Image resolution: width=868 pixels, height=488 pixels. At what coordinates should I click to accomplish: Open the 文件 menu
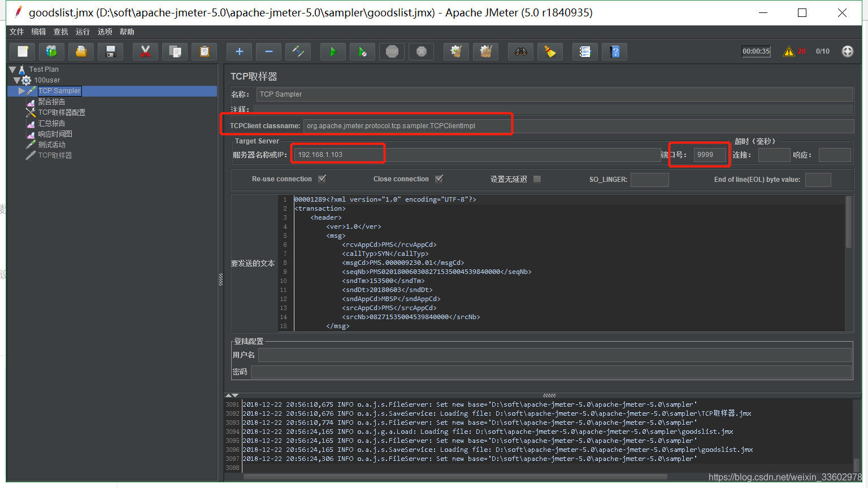click(17, 32)
